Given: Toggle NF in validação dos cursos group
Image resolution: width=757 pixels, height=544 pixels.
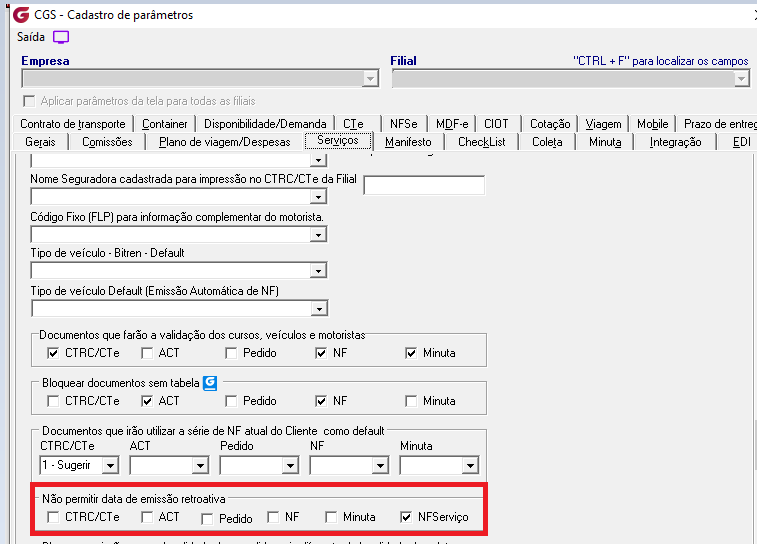Looking at the screenshot, I should [x=321, y=353].
